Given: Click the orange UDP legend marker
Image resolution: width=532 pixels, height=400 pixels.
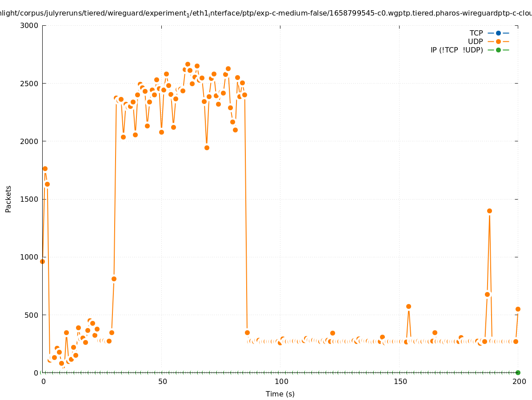Looking at the screenshot, I should coord(498,41).
